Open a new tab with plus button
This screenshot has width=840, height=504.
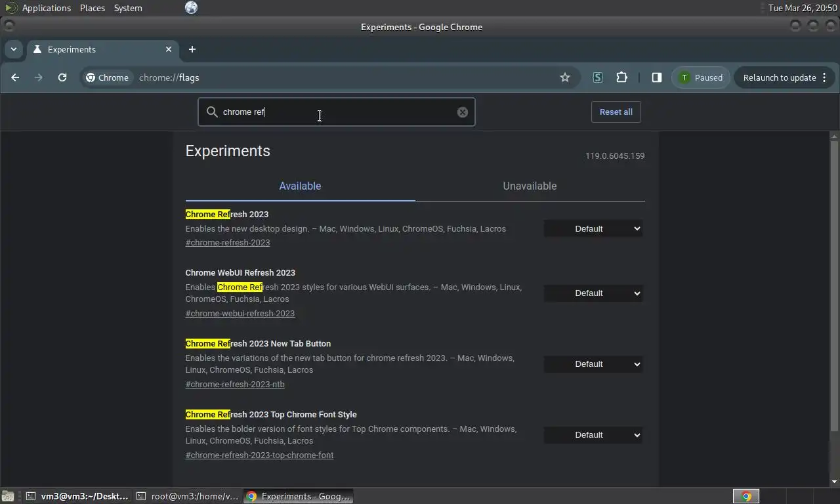pyautogui.click(x=192, y=49)
